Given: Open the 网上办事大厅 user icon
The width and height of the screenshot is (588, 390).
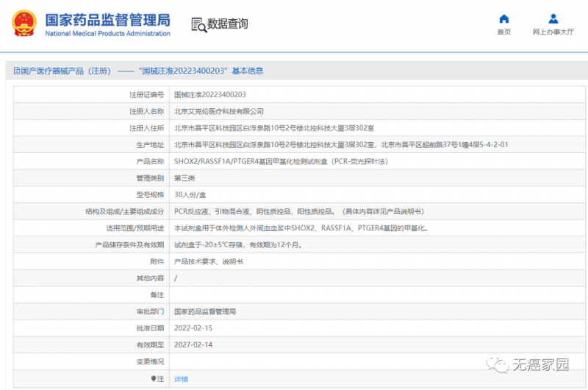Looking at the screenshot, I should coord(553,19).
